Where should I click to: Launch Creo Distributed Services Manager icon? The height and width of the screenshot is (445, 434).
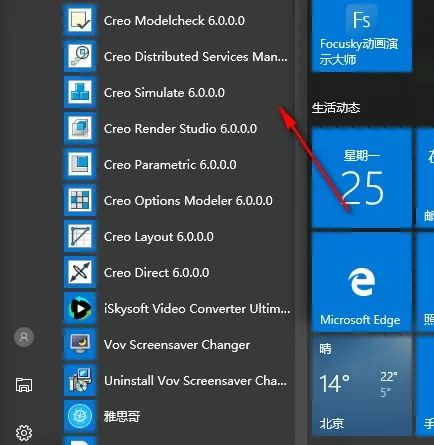click(x=80, y=56)
